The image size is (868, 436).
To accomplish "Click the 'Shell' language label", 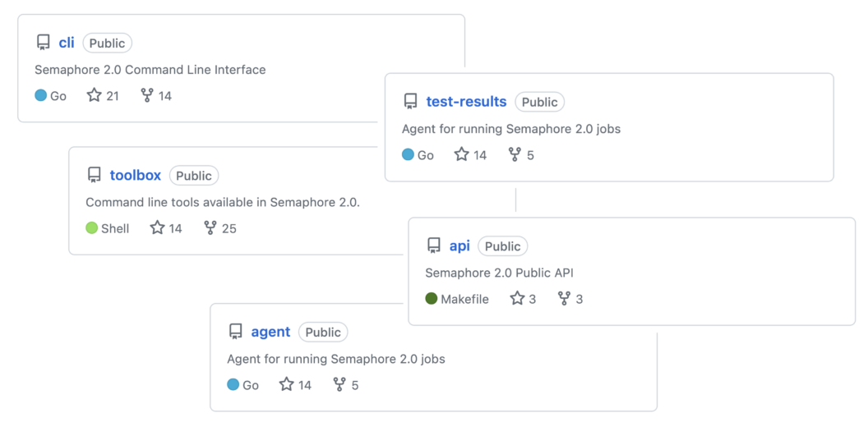I will [115, 228].
